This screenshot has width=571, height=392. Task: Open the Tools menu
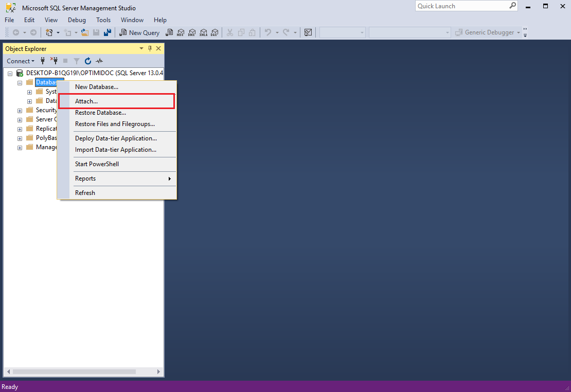click(x=103, y=20)
